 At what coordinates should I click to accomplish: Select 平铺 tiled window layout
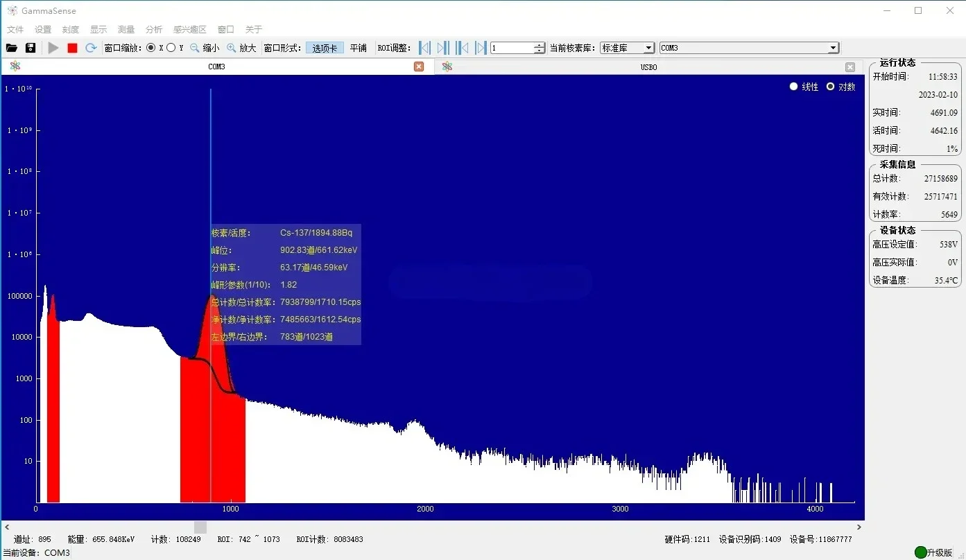click(358, 48)
